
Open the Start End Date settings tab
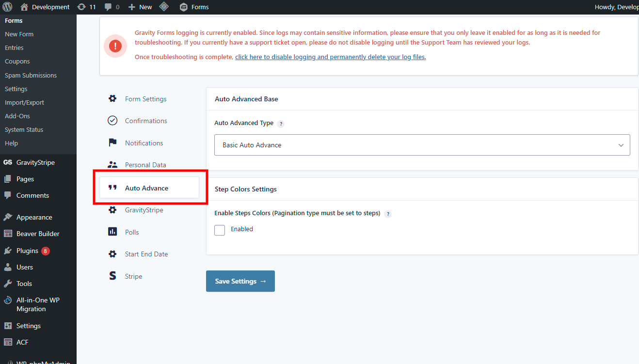(146, 254)
